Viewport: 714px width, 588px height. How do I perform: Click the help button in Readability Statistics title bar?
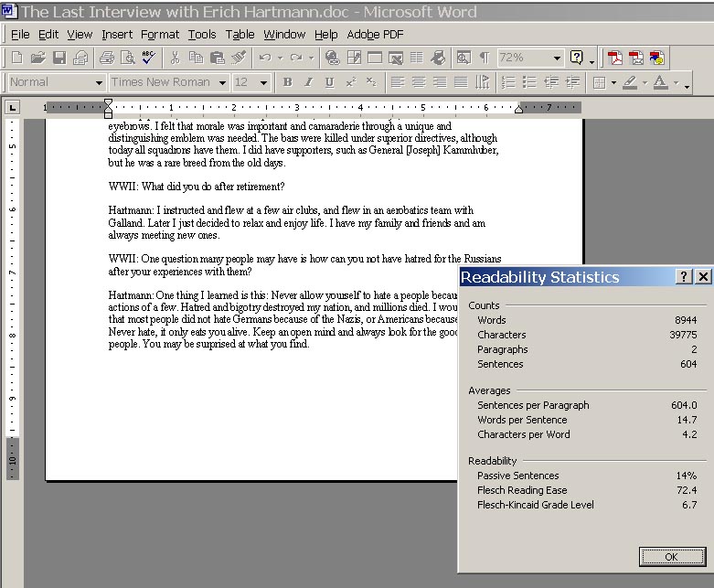[684, 277]
